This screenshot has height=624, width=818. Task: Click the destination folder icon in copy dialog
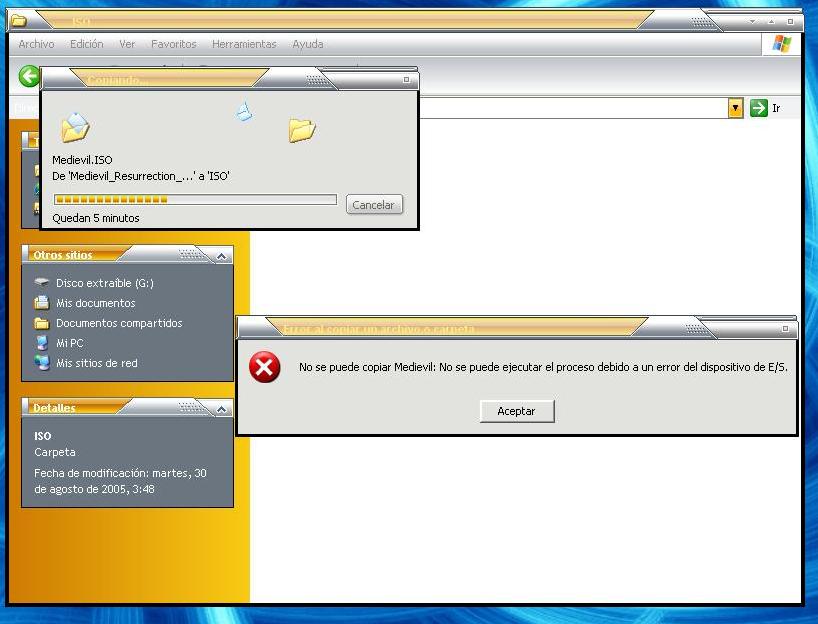point(302,130)
